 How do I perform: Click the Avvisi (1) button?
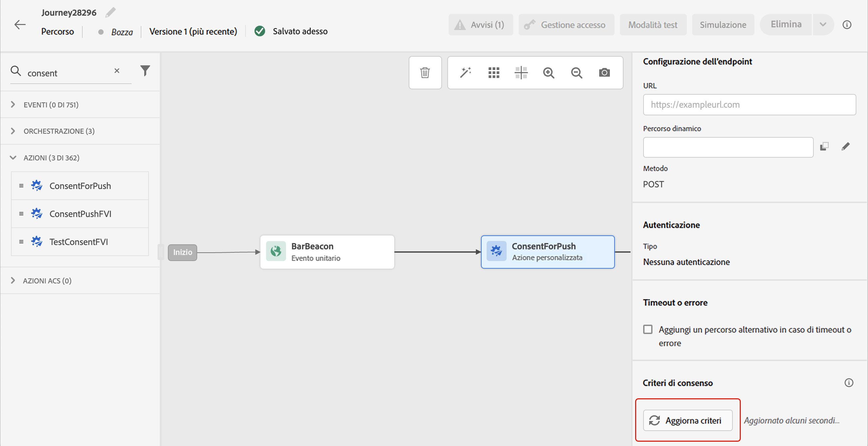(x=480, y=25)
